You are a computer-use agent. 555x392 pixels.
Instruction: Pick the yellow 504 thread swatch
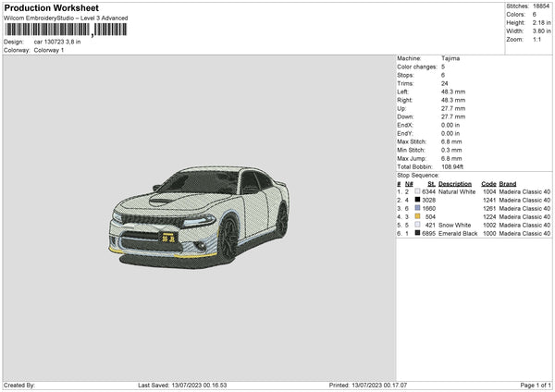[x=418, y=216]
